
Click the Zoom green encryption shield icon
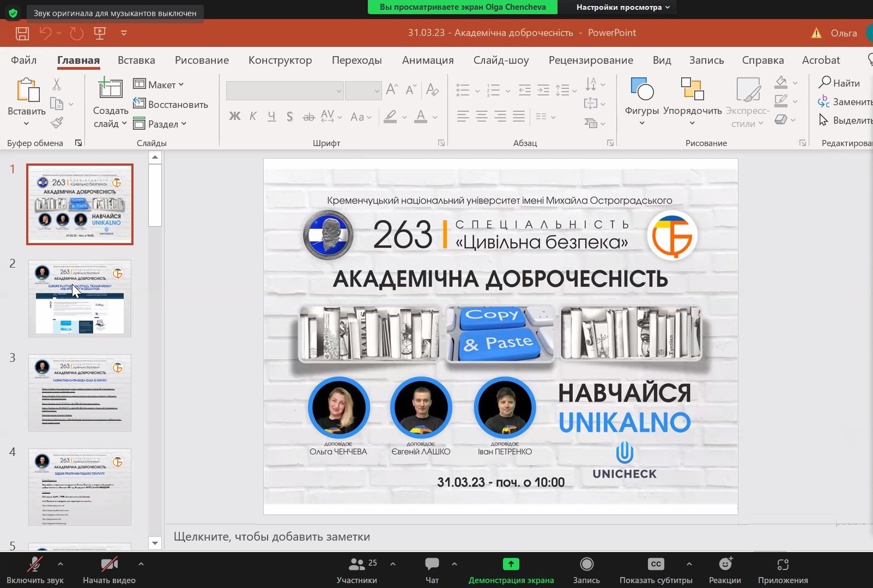coord(13,13)
